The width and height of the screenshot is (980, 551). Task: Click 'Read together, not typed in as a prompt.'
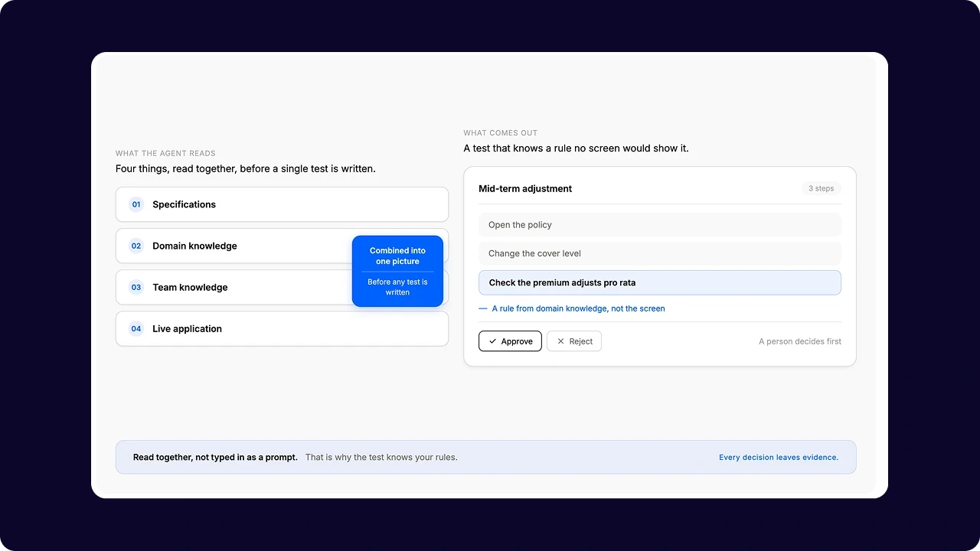tap(215, 458)
